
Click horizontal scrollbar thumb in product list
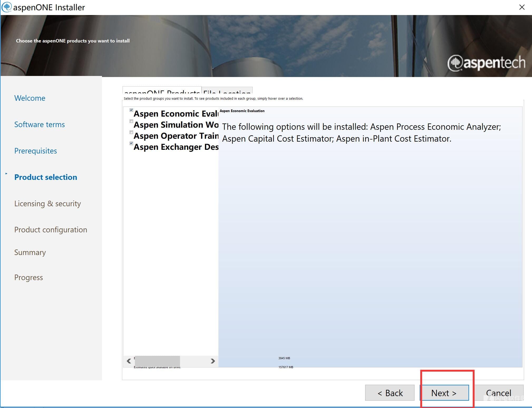pos(157,361)
